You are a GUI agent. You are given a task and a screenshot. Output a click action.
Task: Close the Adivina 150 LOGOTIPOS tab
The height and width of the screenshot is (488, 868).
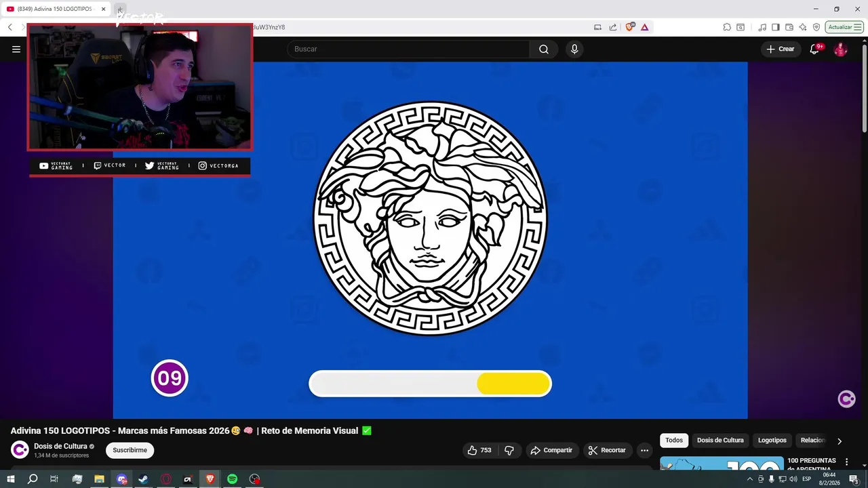[103, 9]
